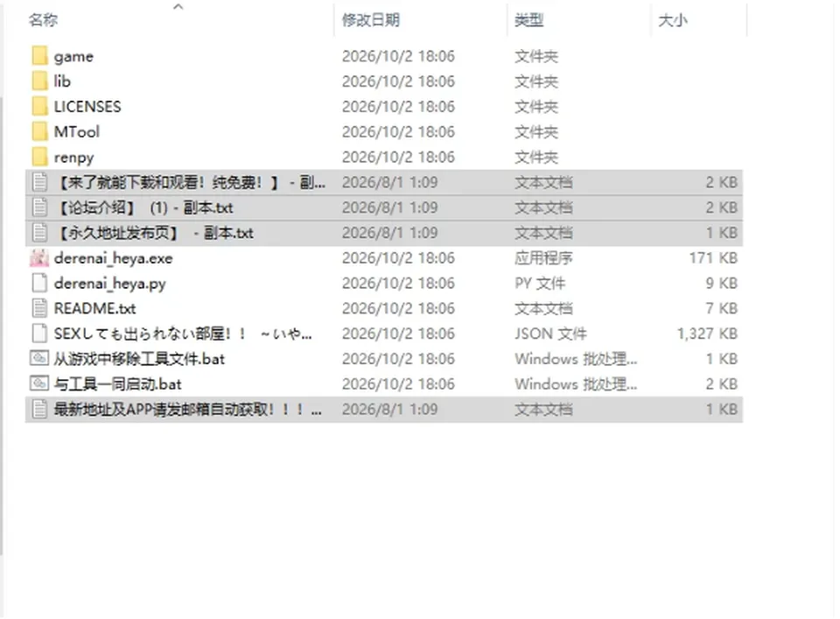Select the MTool folder icon
The height and width of the screenshot is (619, 840).
(x=39, y=131)
